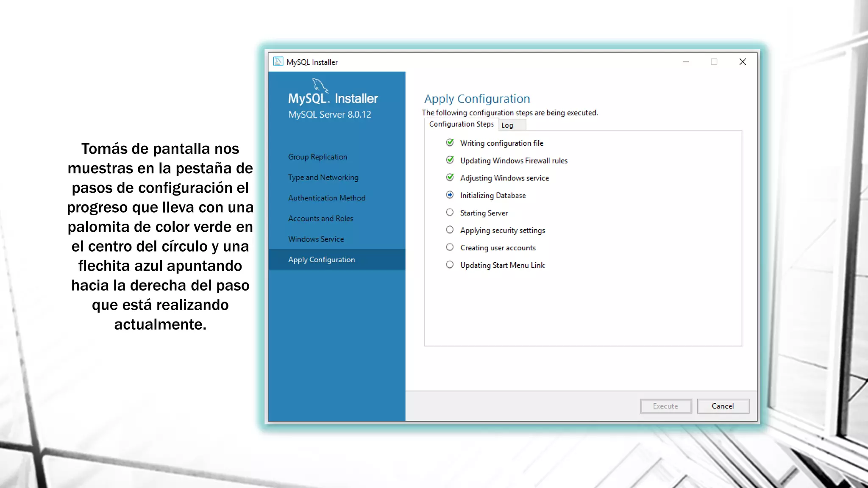Click the Initializing Database step text
The image size is (868, 488).
(x=493, y=195)
